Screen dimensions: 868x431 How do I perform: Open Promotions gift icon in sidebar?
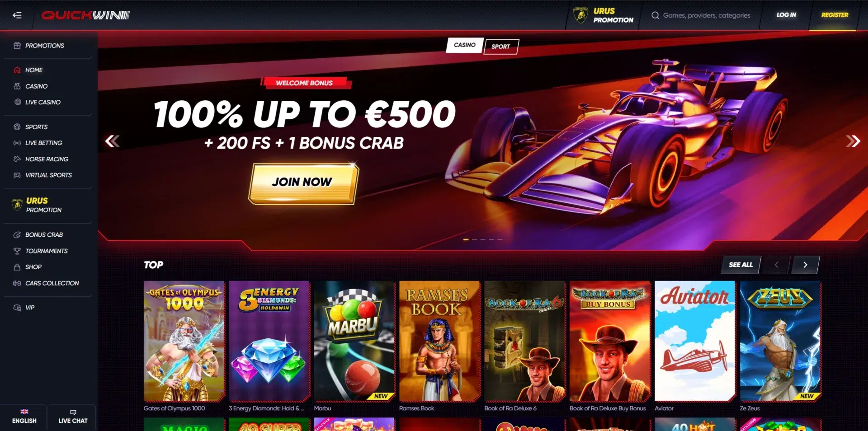(17, 46)
